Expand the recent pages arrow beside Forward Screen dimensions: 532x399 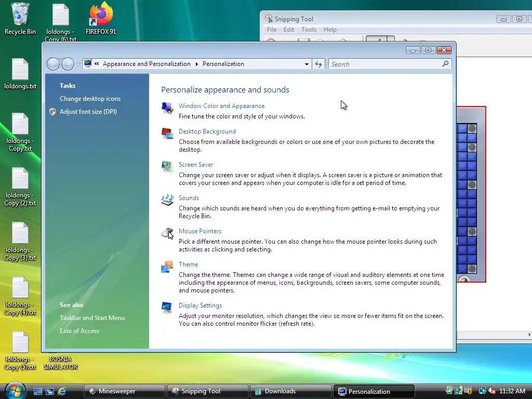(78, 64)
